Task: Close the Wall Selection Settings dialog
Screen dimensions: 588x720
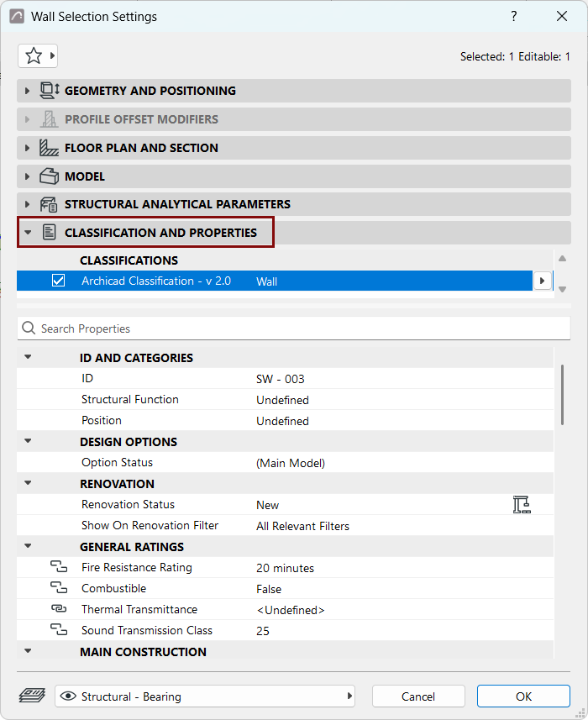Action: 562,17
